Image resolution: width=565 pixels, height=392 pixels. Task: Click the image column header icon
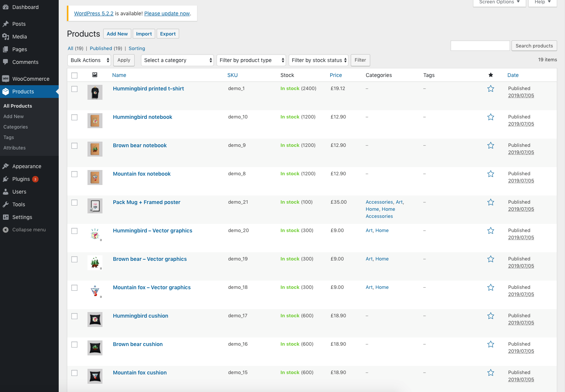(x=95, y=75)
